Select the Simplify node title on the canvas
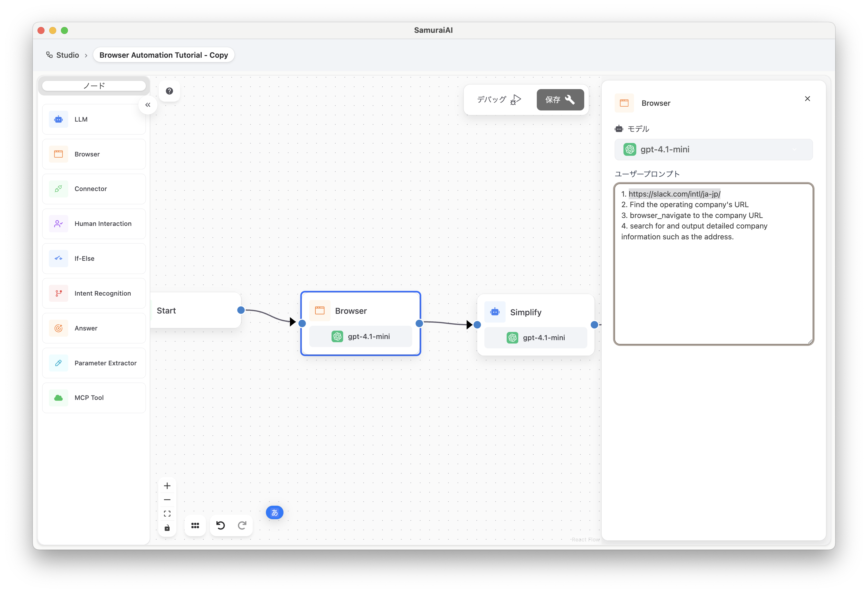Viewport: 868px width, 593px height. point(525,312)
